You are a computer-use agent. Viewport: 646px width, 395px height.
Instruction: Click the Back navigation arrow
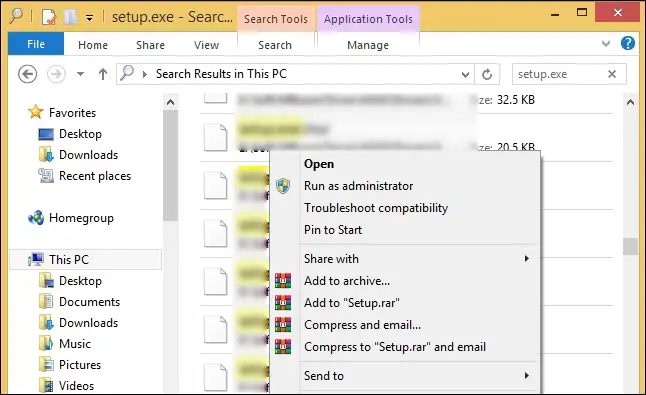click(28, 74)
